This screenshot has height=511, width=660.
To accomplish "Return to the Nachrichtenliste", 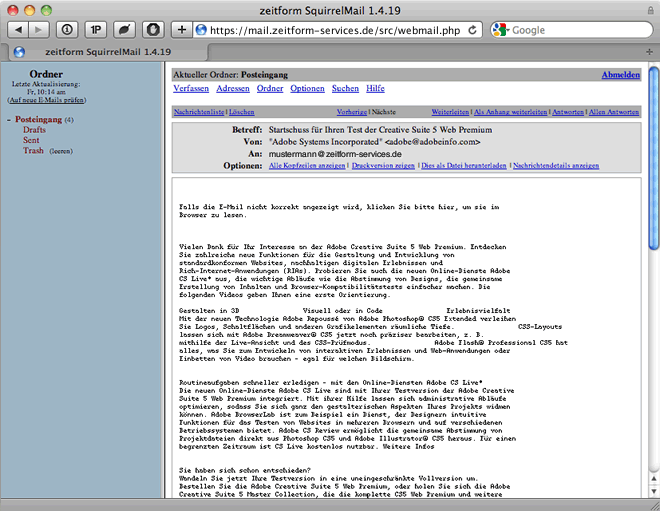I will pos(199,112).
